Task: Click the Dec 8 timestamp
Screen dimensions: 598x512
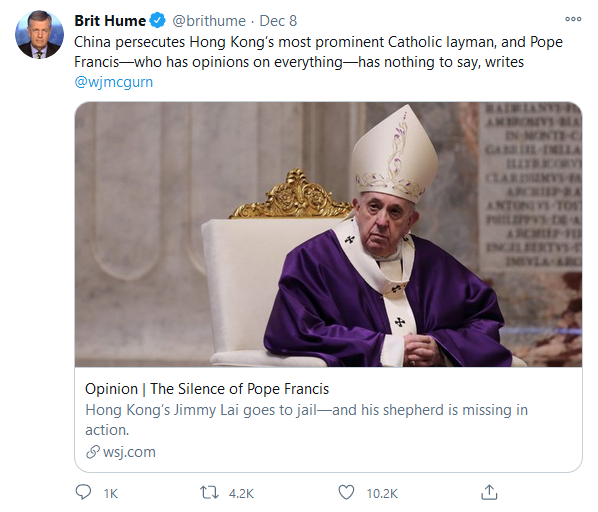Action: [x=278, y=21]
